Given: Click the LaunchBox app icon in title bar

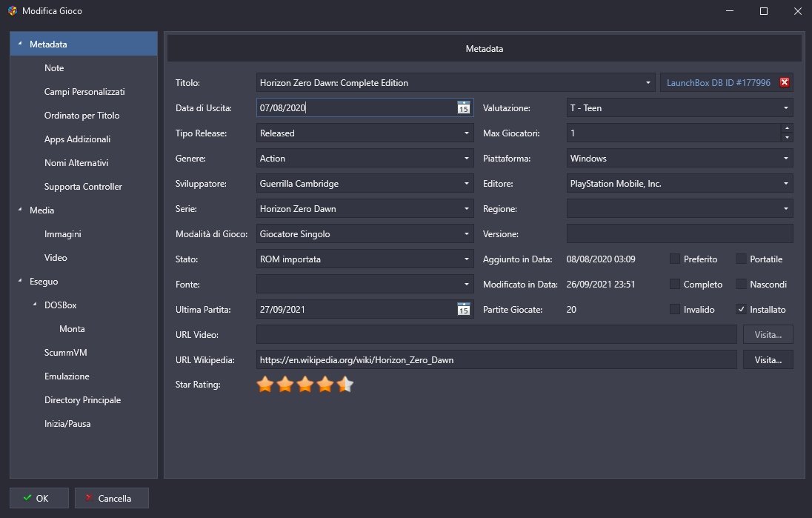Looking at the screenshot, I should (x=13, y=11).
